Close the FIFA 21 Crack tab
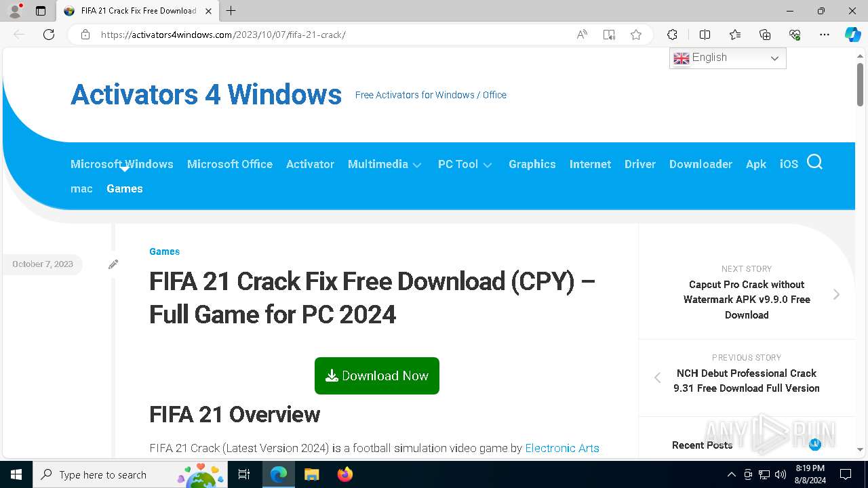Viewport: 868px width, 488px height. pos(208,11)
